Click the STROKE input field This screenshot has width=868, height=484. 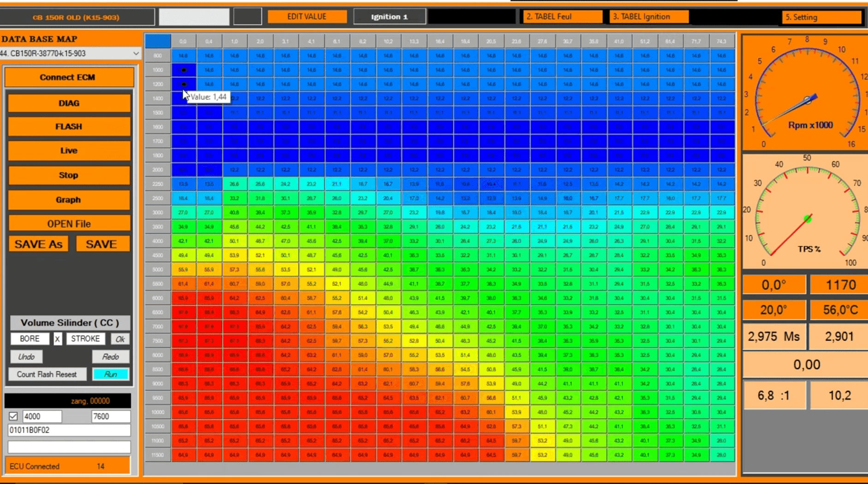[x=85, y=339]
